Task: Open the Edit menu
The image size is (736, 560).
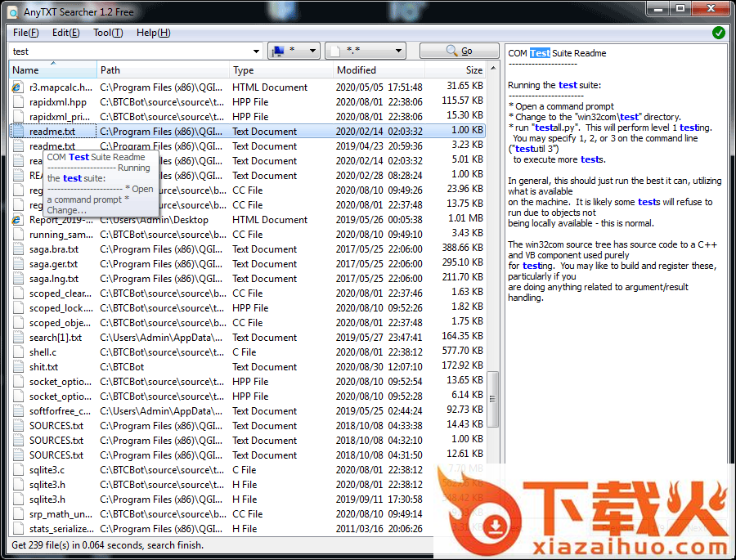Action: (65, 33)
